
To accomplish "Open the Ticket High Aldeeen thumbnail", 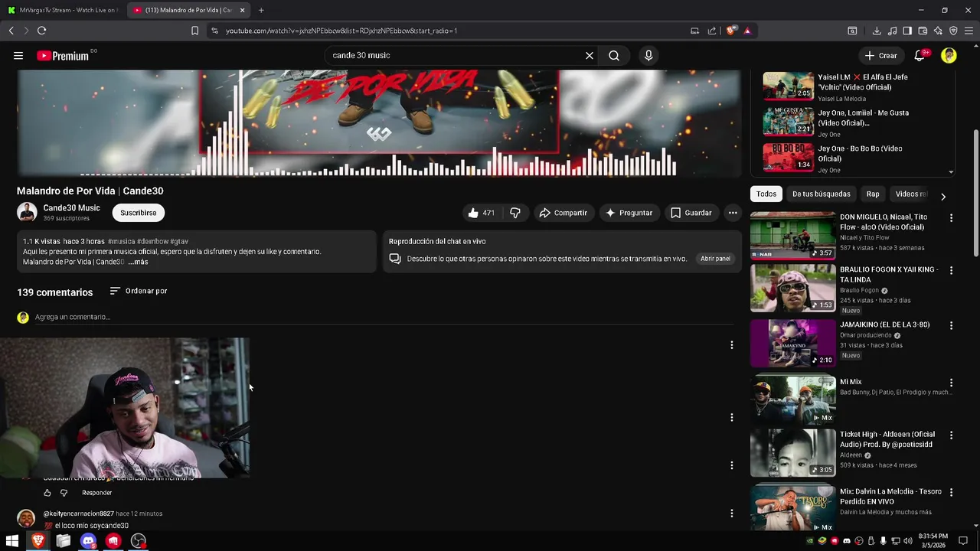I will coord(792,453).
